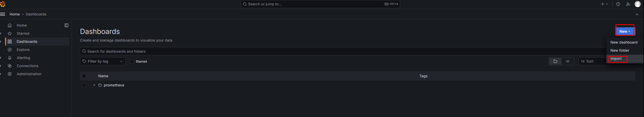Image resolution: width=644 pixels, height=117 pixels.
Task: Open the user profile avatar
Action: click(x=637, y=4)
